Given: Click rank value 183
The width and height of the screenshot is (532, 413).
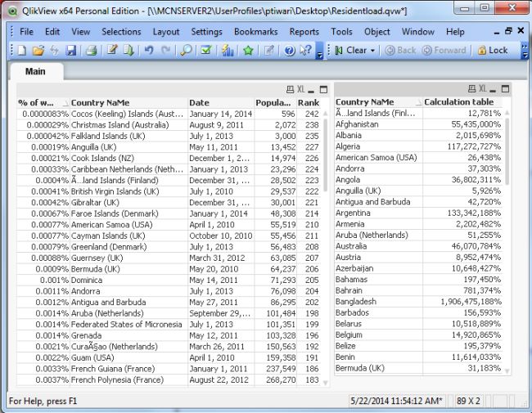Looking at the screenshot, I should click(312, 379).
